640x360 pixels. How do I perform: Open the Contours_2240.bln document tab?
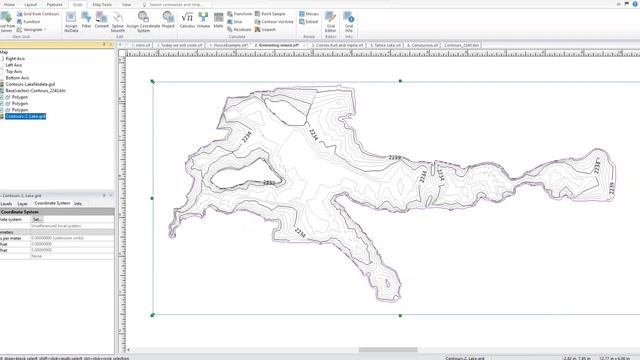point(461,45)
